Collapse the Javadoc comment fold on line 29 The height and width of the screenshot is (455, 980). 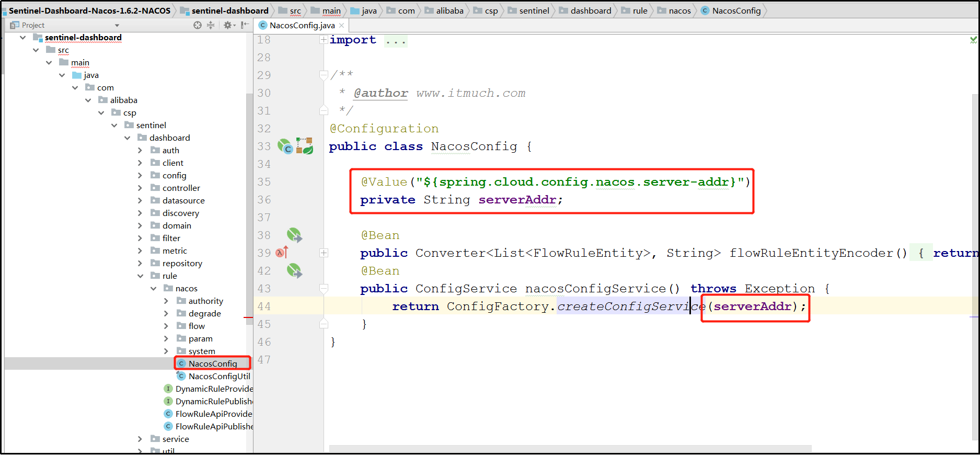pyautogui.click(x=324, y=75)
